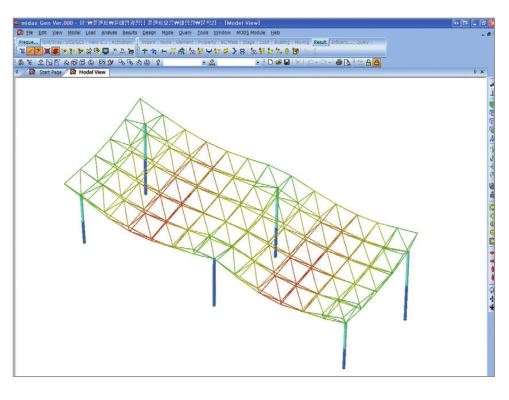Click the open padlock icon
The height and width of the screenshot is (400, 509).
coord(368,62)
